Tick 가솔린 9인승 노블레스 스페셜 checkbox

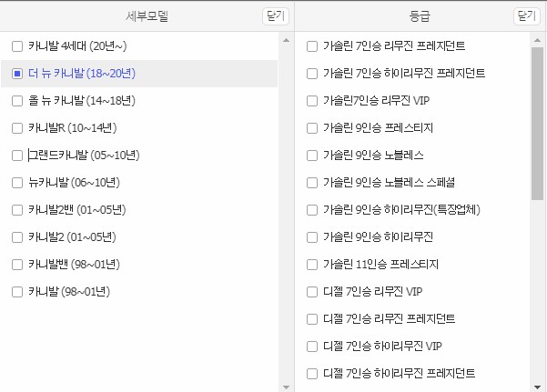click(x=312, y=183)
